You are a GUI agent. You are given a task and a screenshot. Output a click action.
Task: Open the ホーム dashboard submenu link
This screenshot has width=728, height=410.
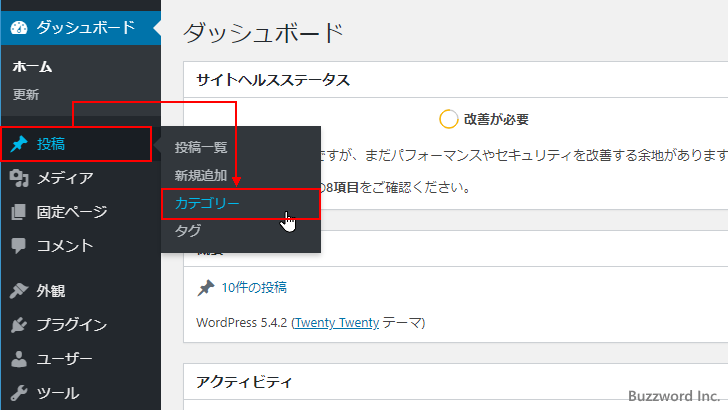(32, 67)
